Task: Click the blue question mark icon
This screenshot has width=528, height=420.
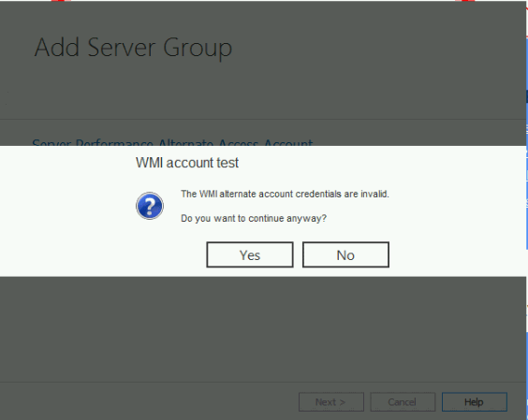Action: (x=150, y=206)
